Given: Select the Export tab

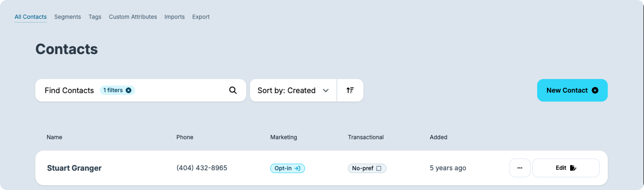Looking at the screenshot, I should click(201, 17).
